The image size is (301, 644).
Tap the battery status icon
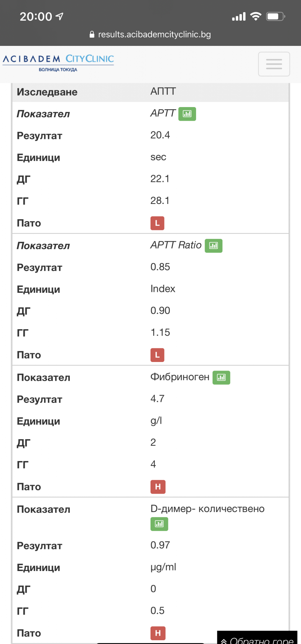[276, 16]
